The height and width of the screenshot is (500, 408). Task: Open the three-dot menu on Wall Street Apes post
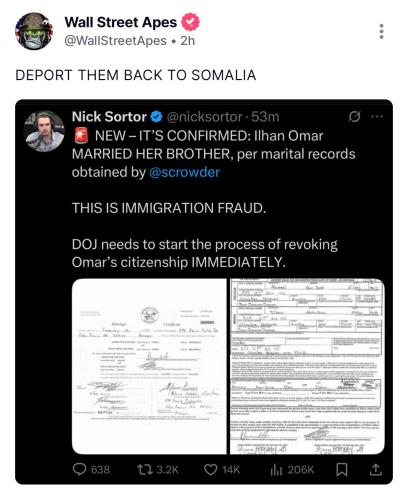point(381,31)
